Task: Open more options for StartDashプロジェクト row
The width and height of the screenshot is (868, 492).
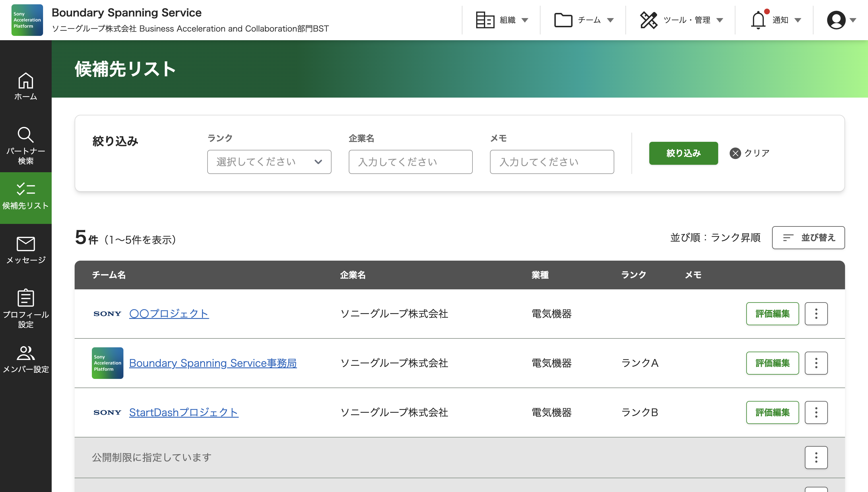Action: tap(816, 412)
